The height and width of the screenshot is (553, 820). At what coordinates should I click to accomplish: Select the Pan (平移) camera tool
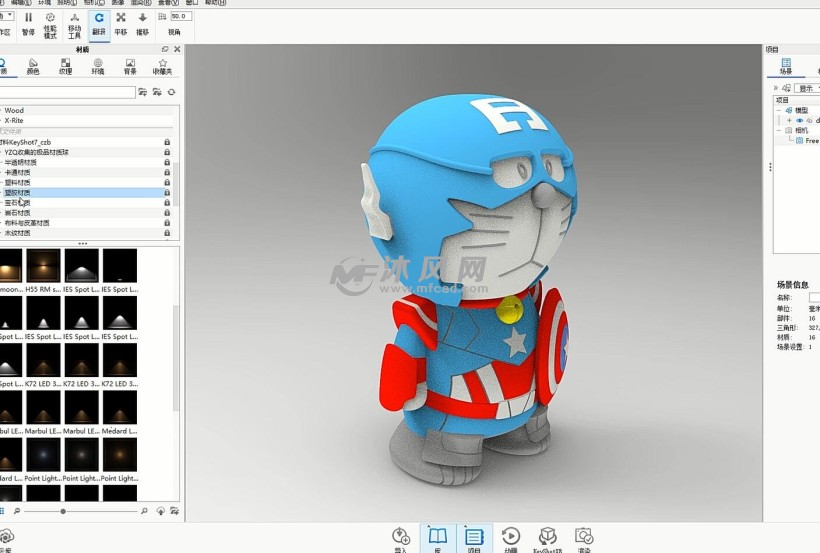pos(121,22)
